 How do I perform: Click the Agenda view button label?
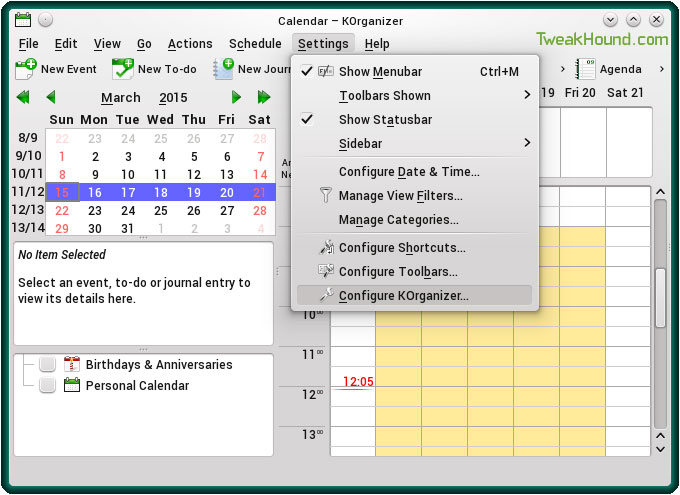coord(620,69)
